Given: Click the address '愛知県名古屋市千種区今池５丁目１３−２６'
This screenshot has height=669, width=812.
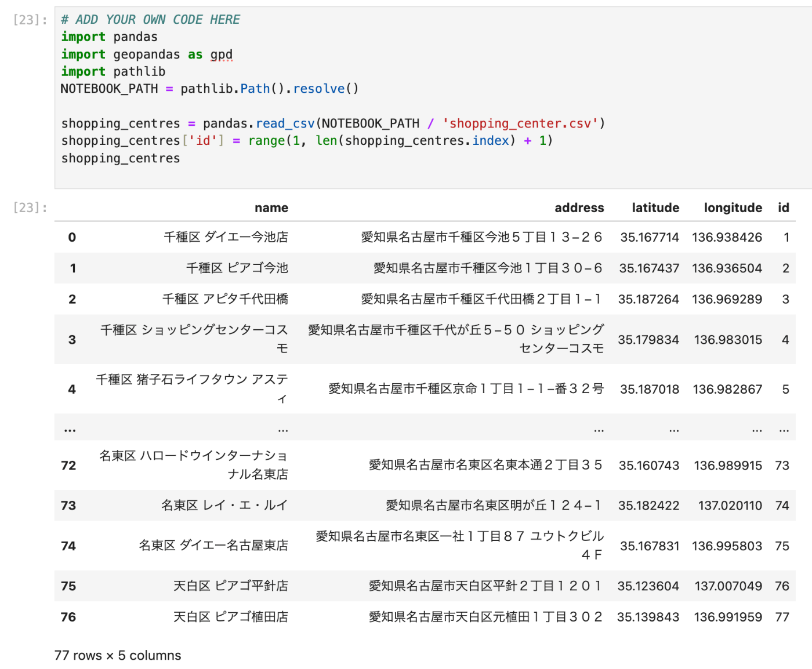Looking at the screenshot, I should coord(483,237).
